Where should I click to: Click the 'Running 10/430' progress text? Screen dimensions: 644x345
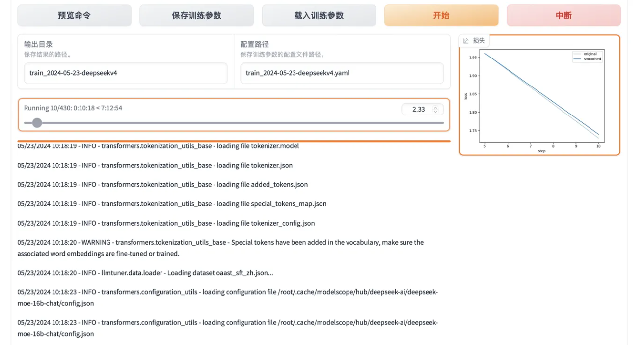73,108
